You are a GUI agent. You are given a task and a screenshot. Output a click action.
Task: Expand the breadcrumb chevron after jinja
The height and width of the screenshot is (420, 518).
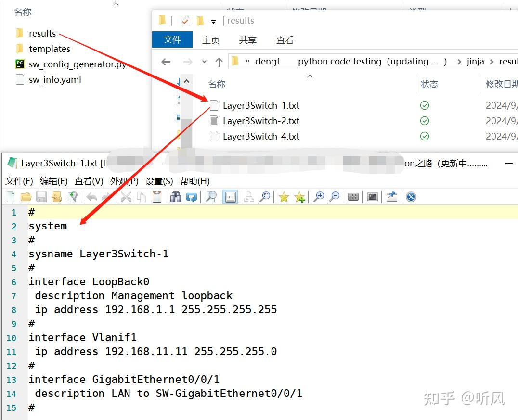click(x=491, y=62)
